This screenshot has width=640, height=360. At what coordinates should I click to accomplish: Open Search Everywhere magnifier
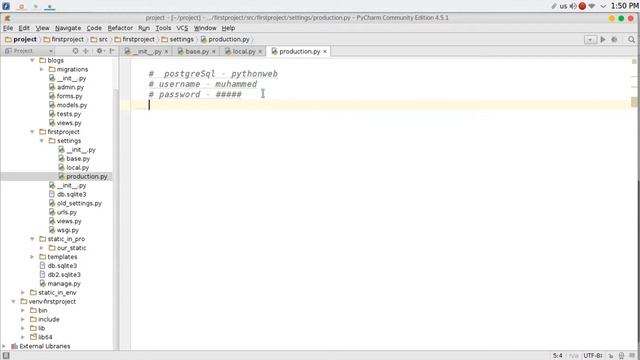pos(631,40)
